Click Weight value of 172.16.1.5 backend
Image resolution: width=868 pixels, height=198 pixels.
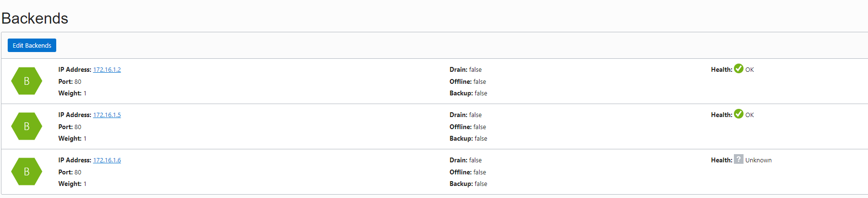(x=85, y=139)
